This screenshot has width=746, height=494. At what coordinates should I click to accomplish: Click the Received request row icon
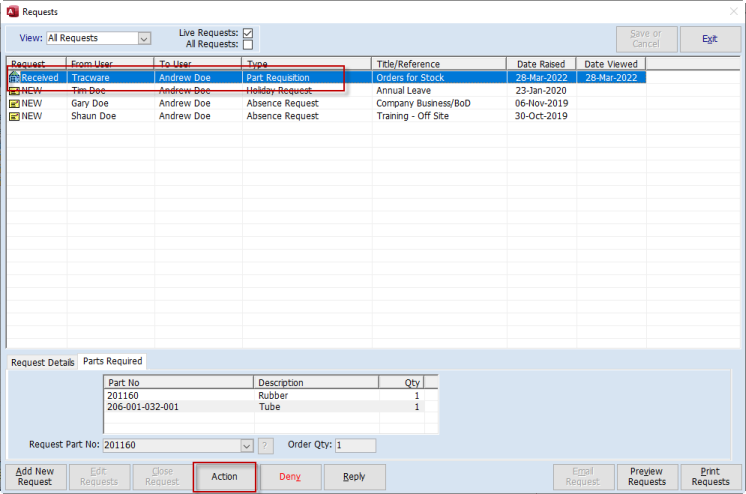(14, 77)
